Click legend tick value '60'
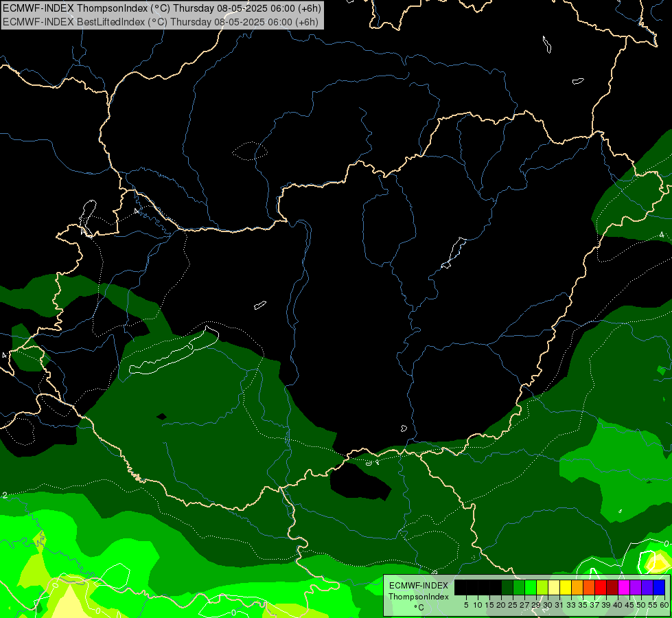 coord(664,605)
